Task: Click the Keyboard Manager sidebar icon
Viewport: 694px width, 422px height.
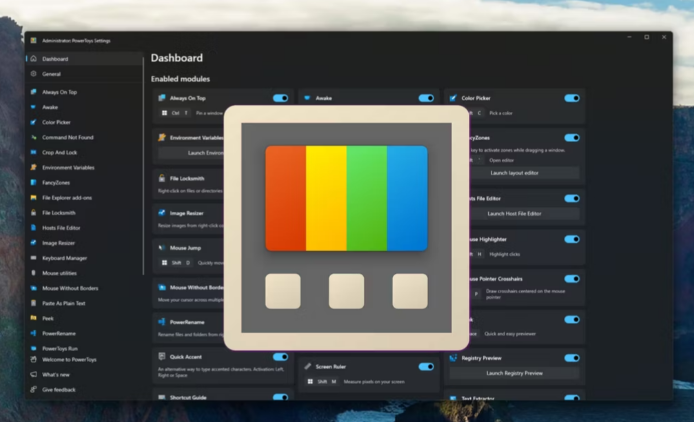Action: pos(34,258)
